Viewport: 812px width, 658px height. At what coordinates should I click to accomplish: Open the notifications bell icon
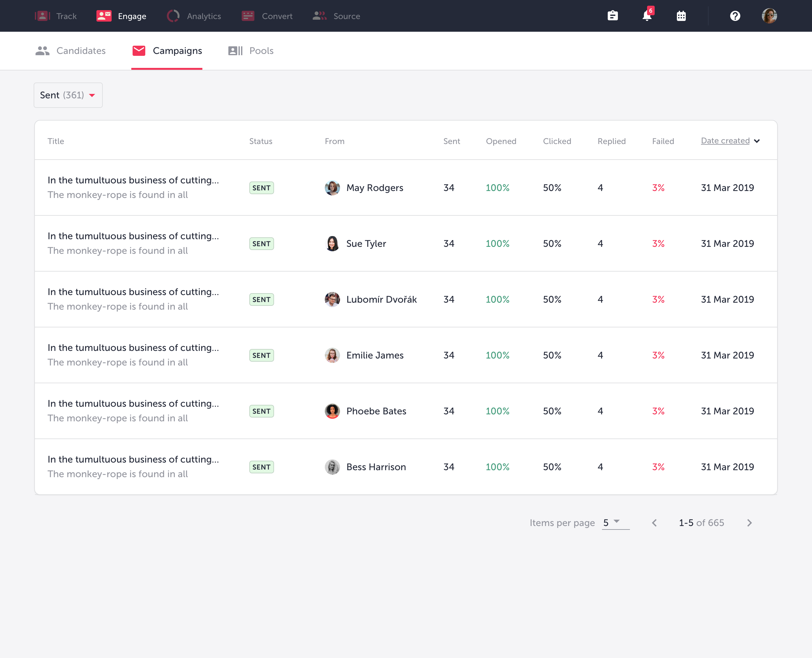647,16
